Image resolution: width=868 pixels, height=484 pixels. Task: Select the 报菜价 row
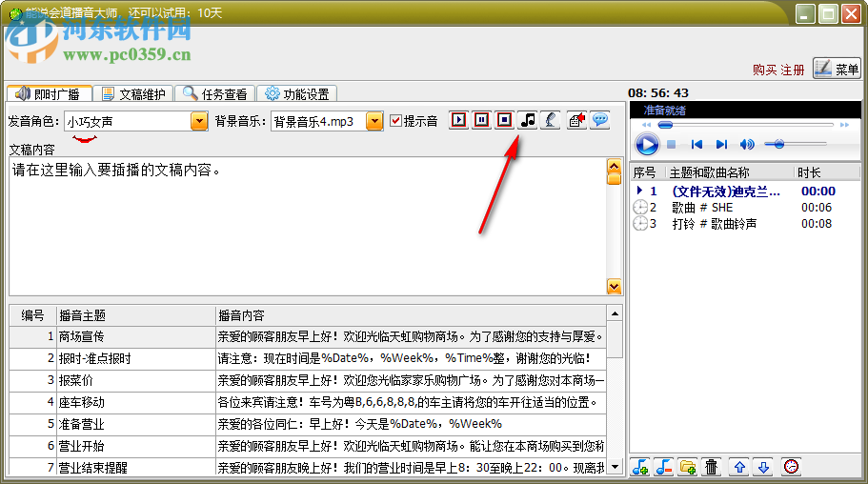coord(308,380)
